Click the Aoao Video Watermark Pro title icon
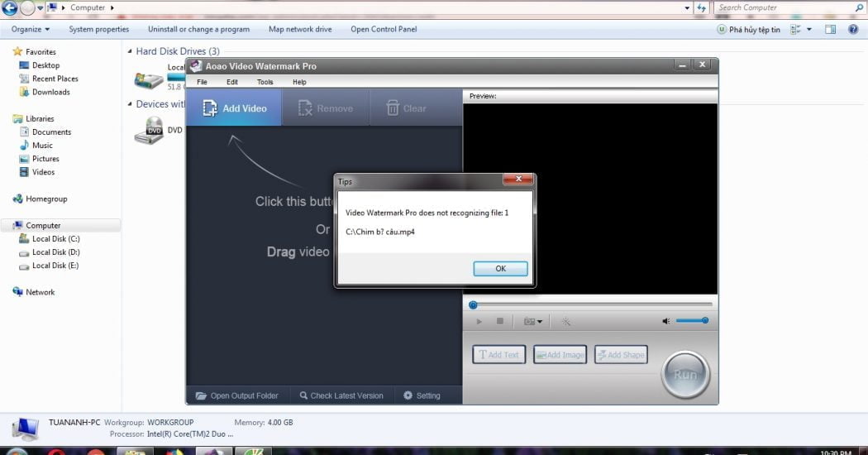The width and height of the screenshot is (868, 455). tap(195, 66)
